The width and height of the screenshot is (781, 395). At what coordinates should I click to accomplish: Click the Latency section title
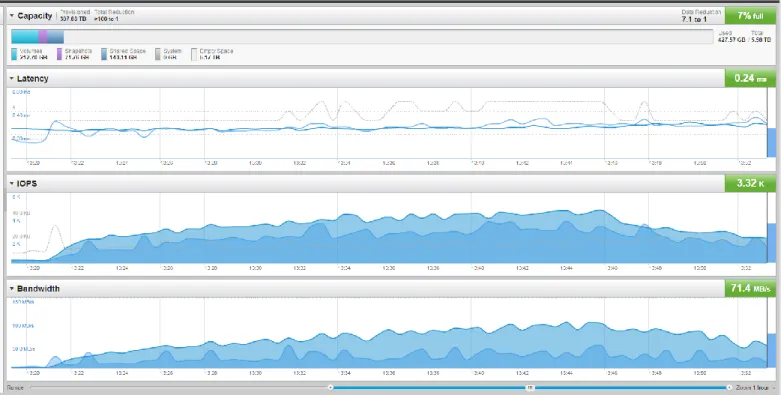pos(32,79)
